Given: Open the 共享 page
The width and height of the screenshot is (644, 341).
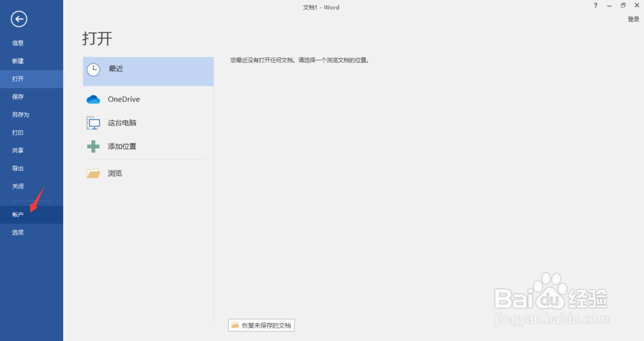Looking at the screenshot, I should click(x=32, y=151).
